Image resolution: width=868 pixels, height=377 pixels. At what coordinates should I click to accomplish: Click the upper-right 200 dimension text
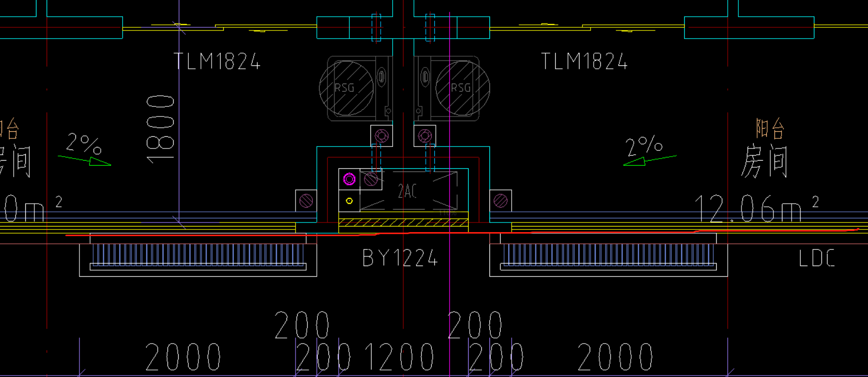point(475,325)
